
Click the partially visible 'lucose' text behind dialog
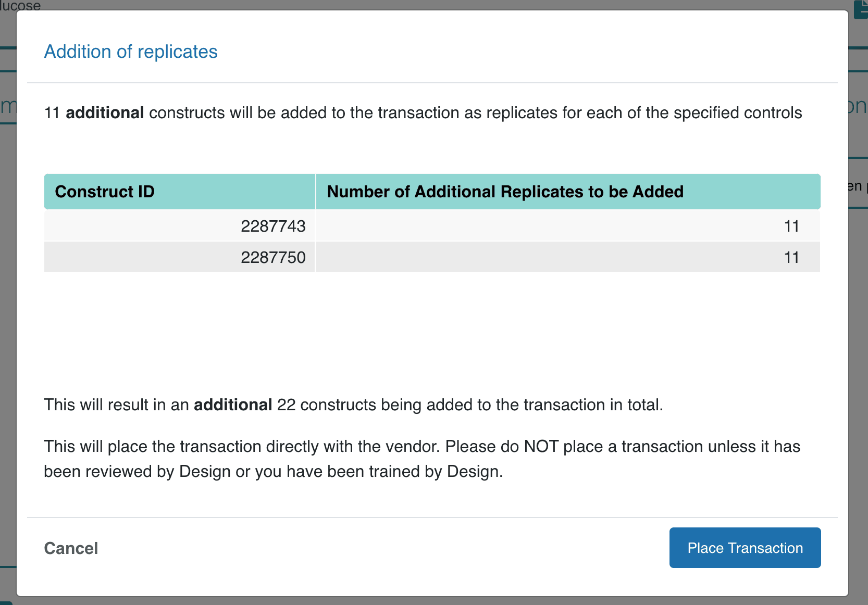pyautogui.click(x=21, y=5)
